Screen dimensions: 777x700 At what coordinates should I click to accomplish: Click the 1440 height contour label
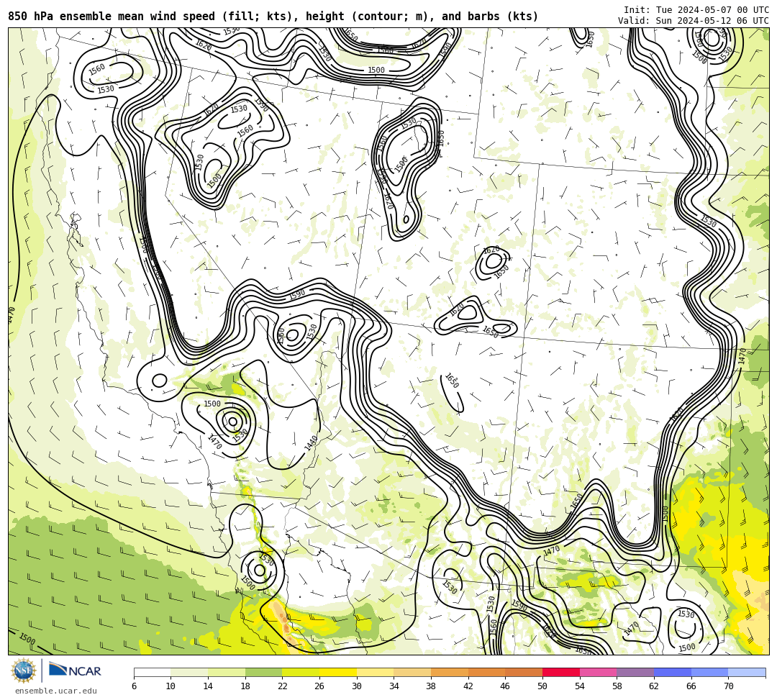coord(311,443)
